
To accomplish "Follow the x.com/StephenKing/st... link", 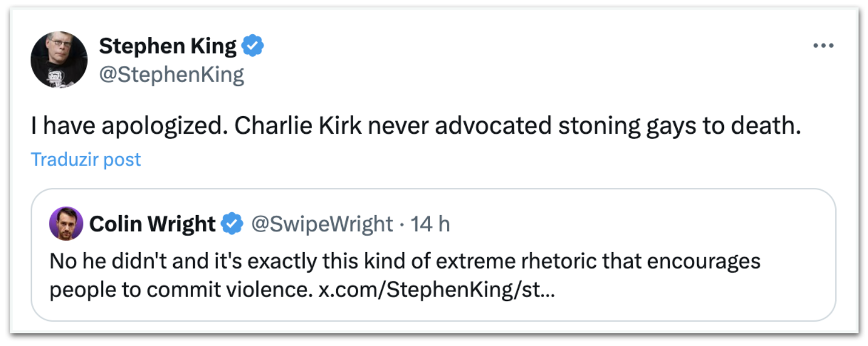I will point(436,290).
